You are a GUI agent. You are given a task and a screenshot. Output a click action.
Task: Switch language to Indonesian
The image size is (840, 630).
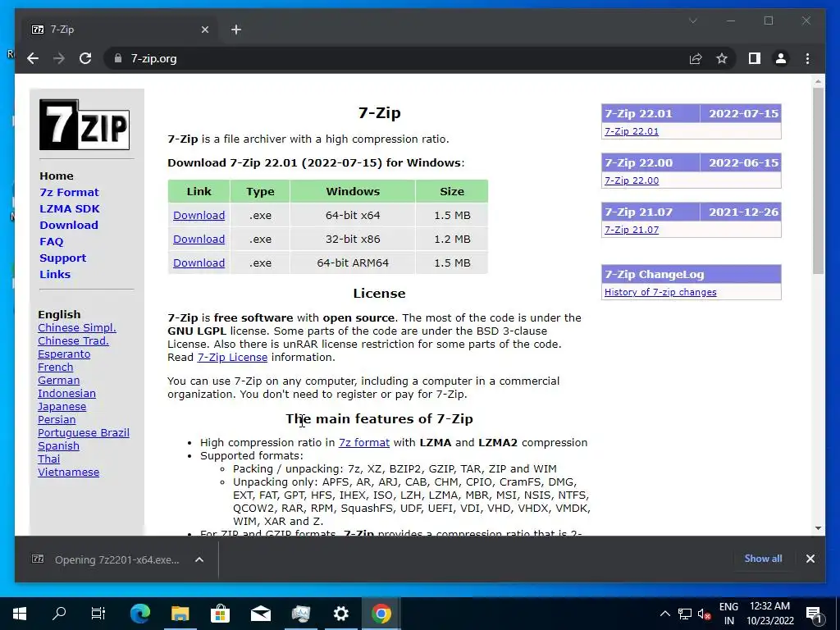(66, 393)
